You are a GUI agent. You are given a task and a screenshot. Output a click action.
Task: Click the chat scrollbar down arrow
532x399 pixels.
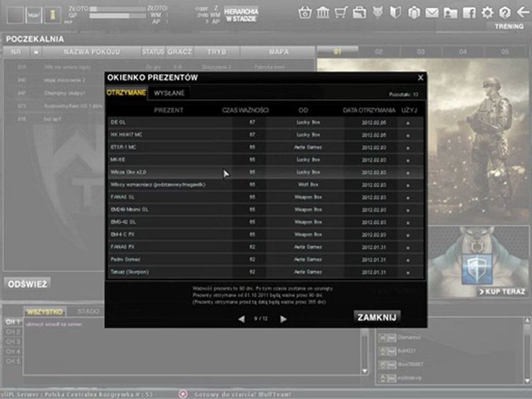click(365, 371)
